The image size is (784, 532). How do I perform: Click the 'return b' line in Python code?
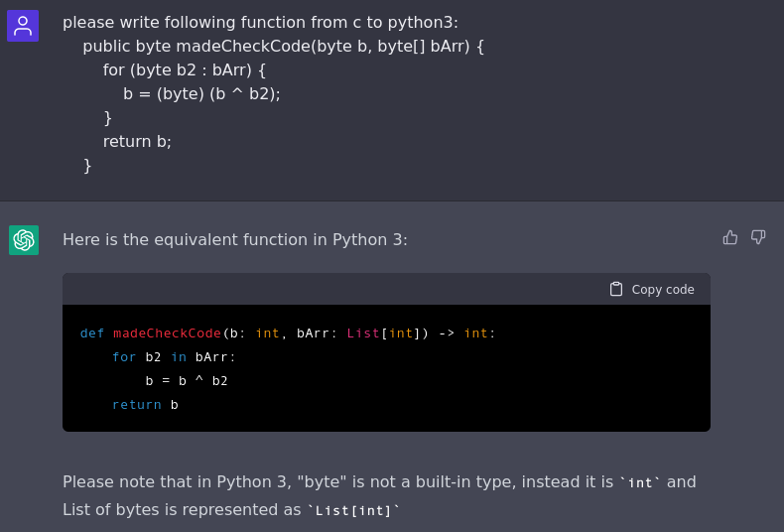(145, 405)
